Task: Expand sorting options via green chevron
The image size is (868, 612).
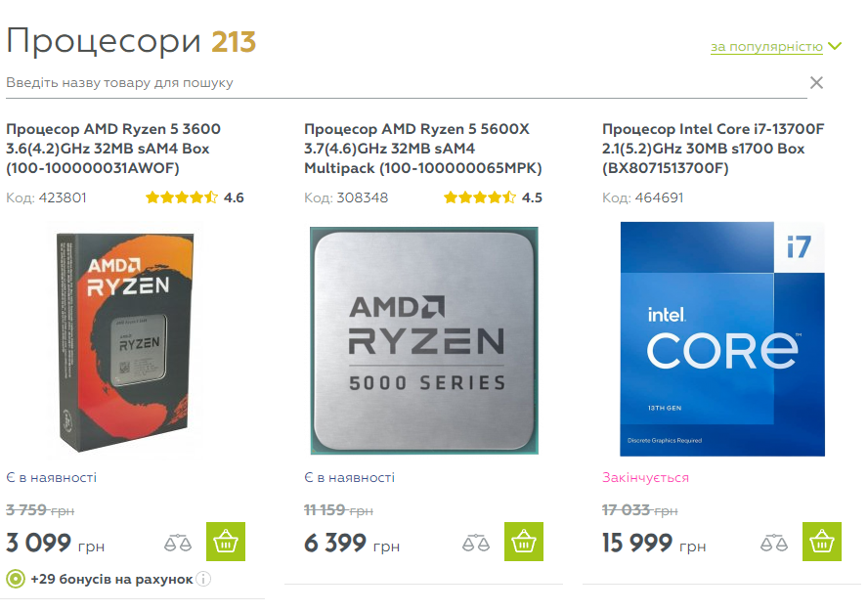Action: 835,46
